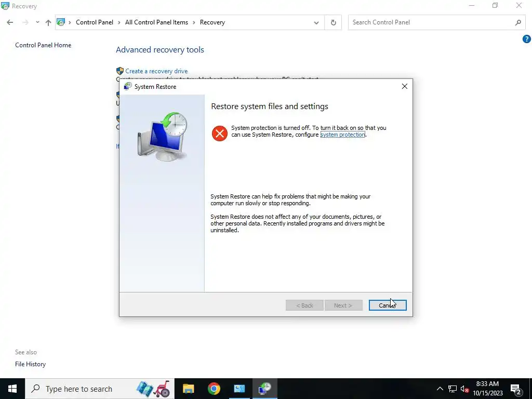Click the Back navigation arrow

coord(10,22)
